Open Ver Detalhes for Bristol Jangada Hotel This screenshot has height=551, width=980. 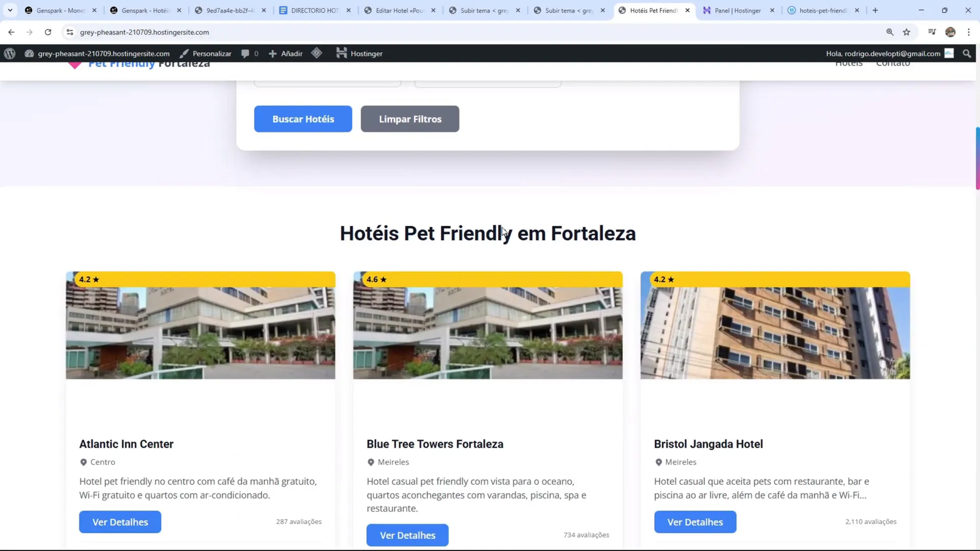click(695, 522)
